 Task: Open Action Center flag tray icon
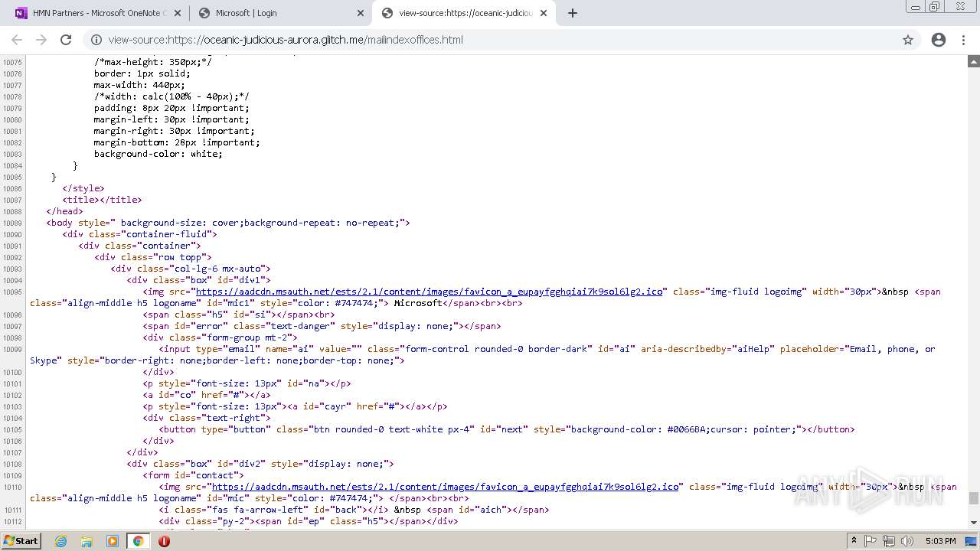pyautogui.click(x=871, y=541)
